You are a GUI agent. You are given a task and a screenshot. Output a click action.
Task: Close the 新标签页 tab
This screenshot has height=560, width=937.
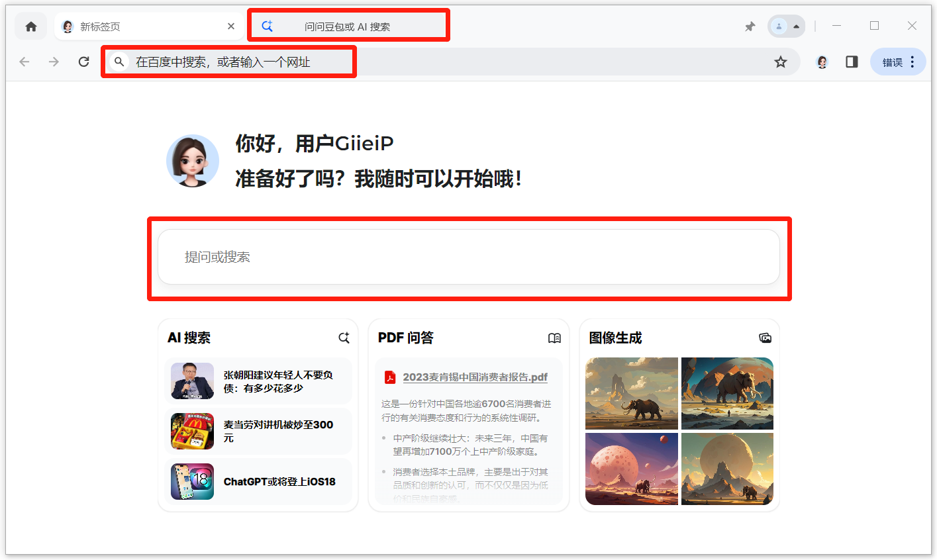tap(231, 26)
